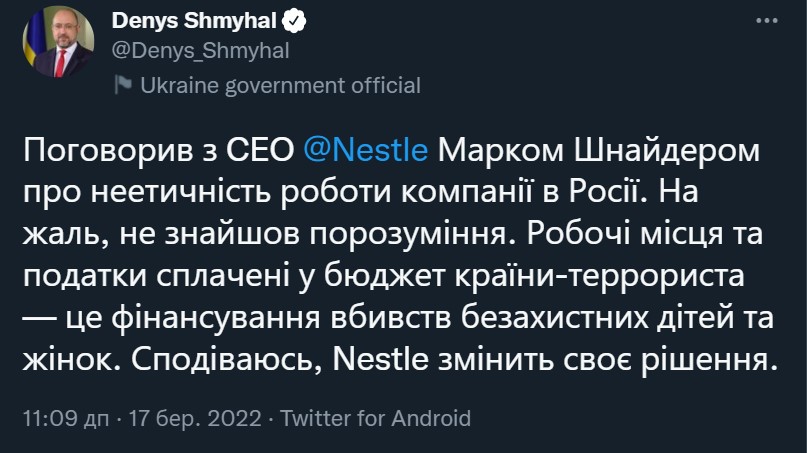Click the gray flag icon beside government label

pyautogui.click(x=122, y=84)
